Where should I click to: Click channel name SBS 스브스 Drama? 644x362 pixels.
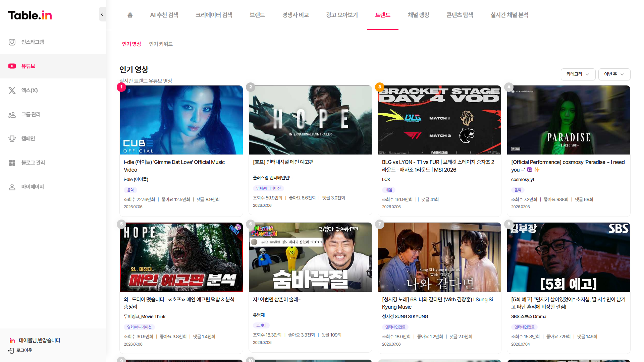(529, 317)
